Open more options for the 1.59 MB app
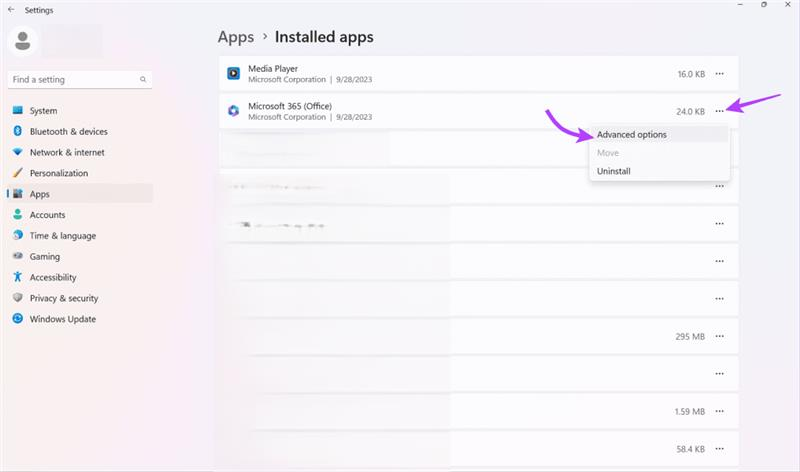 click(x=719, y=411)
